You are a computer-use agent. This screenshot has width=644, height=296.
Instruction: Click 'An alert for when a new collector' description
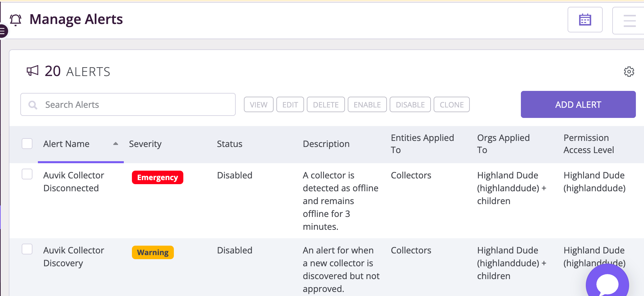341,270
